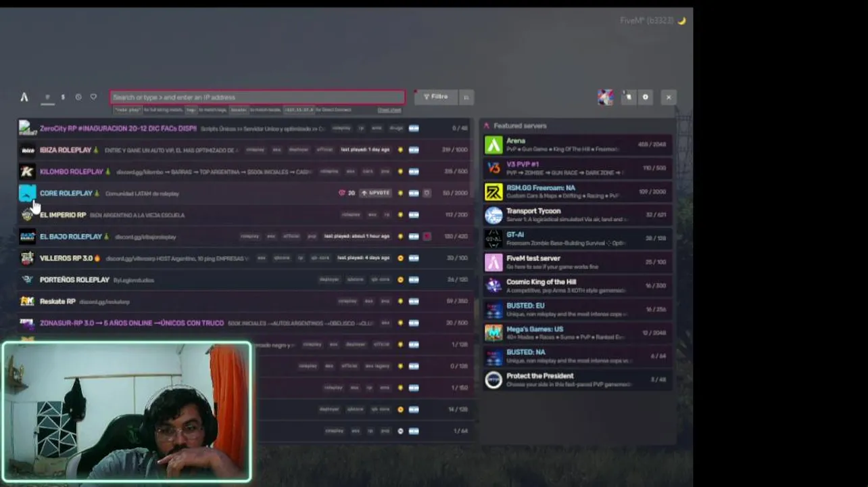Select the Reskate RP server
The image size is (868, 487).
point(245,302)
